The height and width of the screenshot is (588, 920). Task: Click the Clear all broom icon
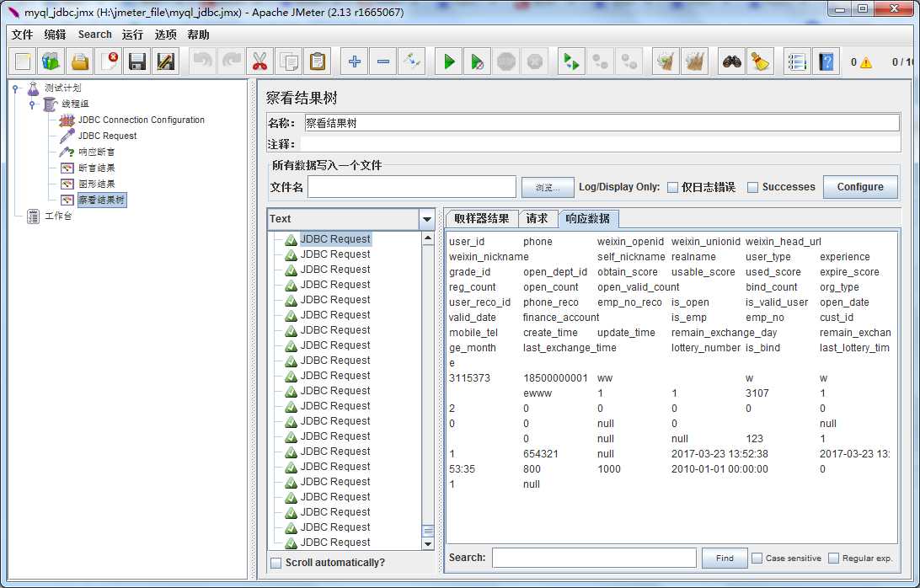[694, 61]
